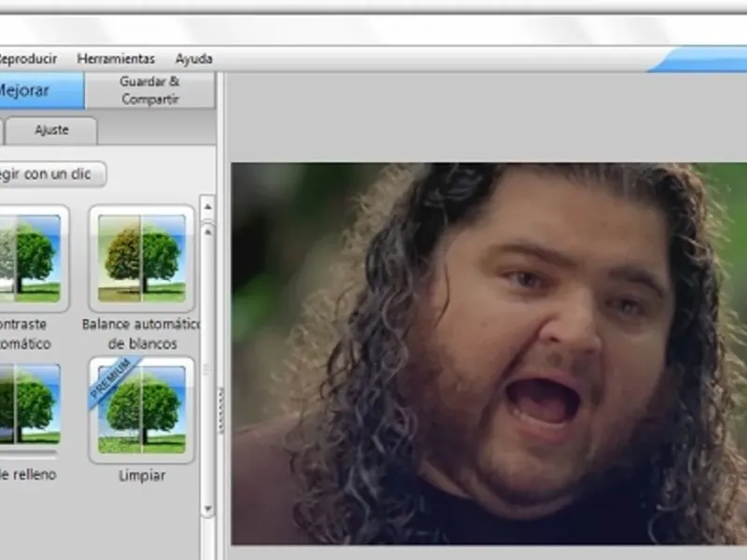Switch to the Mejorar tab
This screenshot has height=560, width=747.
[41, 91]
